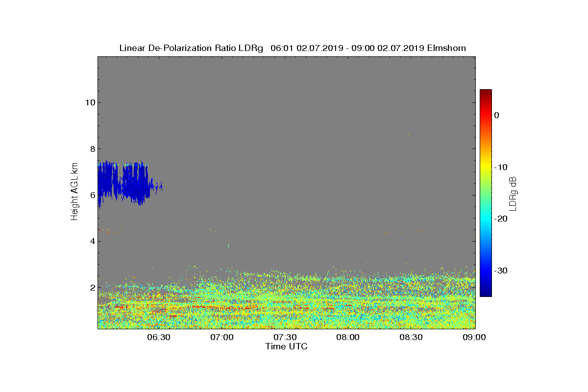588x392 pixels.
Task: Click the 06:30 time axis label
Action: pyautogui.click(x=158, y=338)
